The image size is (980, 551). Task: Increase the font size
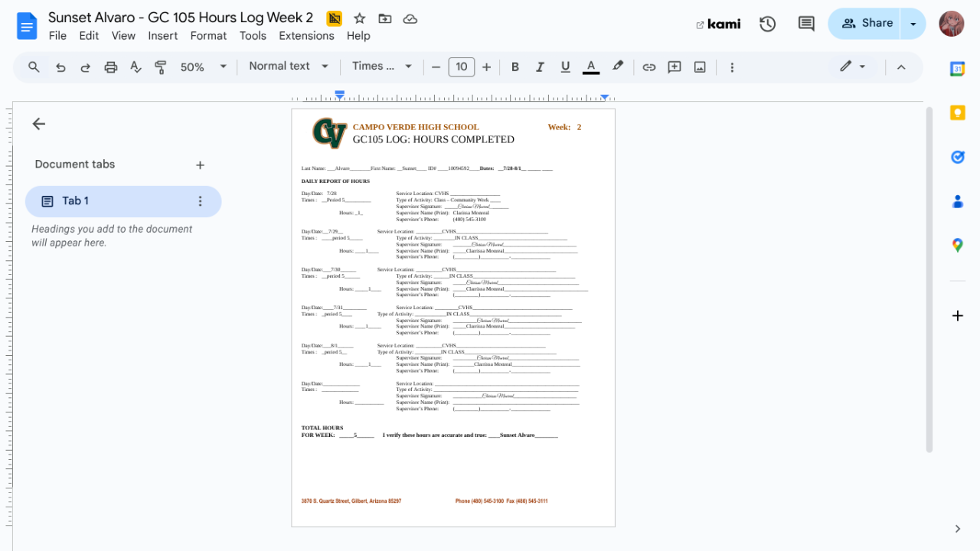(x=486, y=67)
